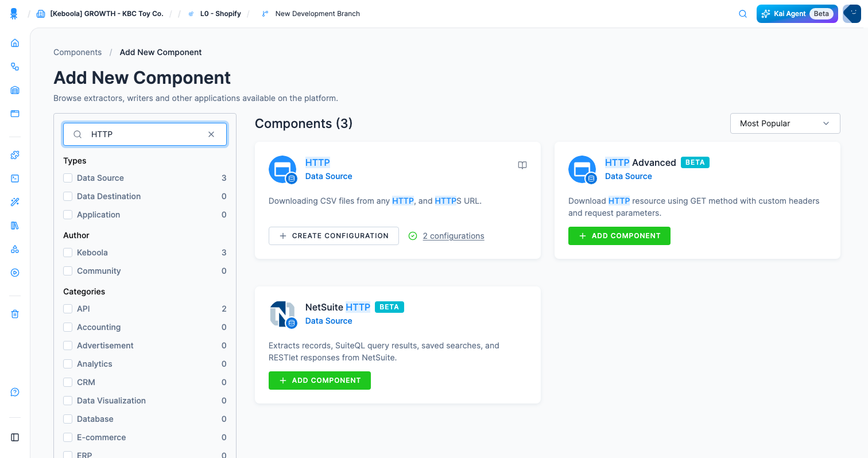868x458 pixels.
Task: Open the Kai Agent Beta assistant
Action: 797,14
